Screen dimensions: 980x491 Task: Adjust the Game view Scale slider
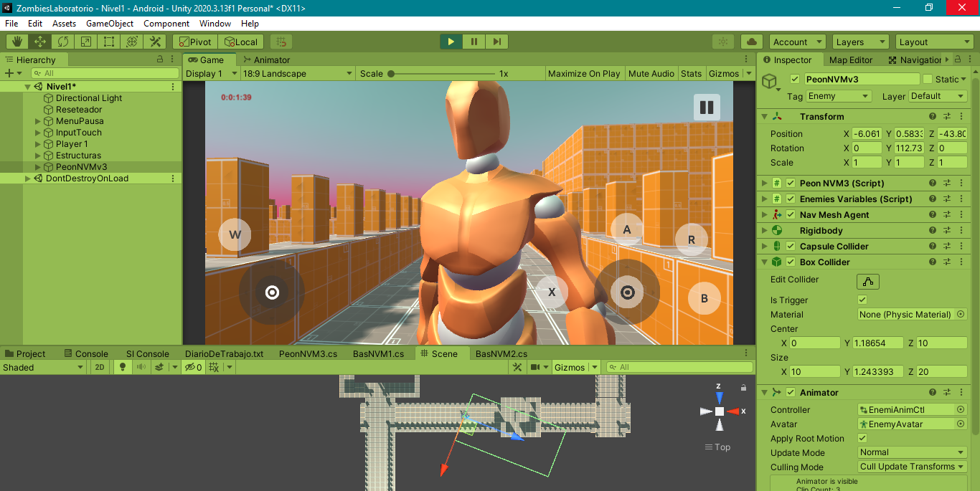coord(442,73)
